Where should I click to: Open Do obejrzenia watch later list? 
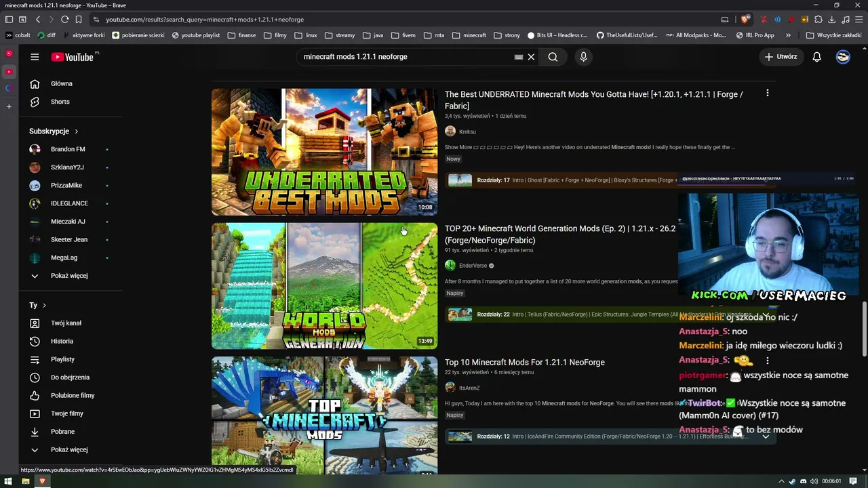(x=71, y=378)
